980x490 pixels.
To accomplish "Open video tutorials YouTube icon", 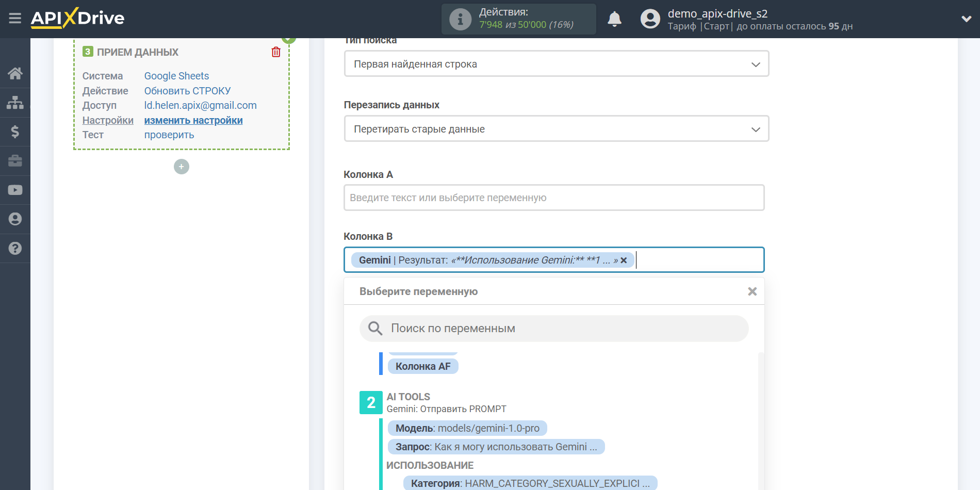I will [x=15, y=190].
